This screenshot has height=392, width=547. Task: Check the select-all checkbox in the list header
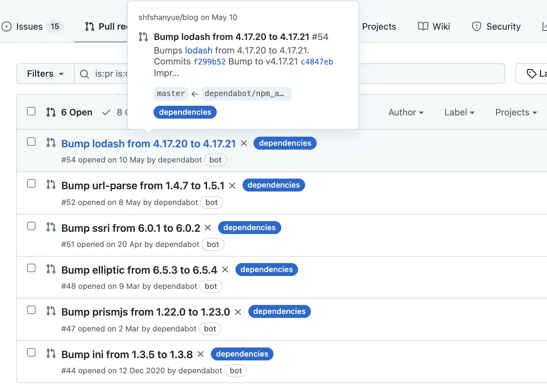[31, 111]
